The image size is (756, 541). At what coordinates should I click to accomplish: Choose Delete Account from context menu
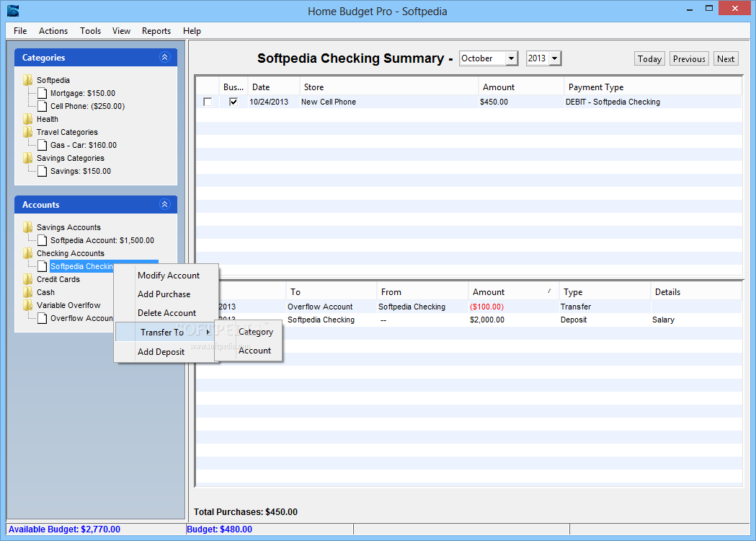(167, 313)
